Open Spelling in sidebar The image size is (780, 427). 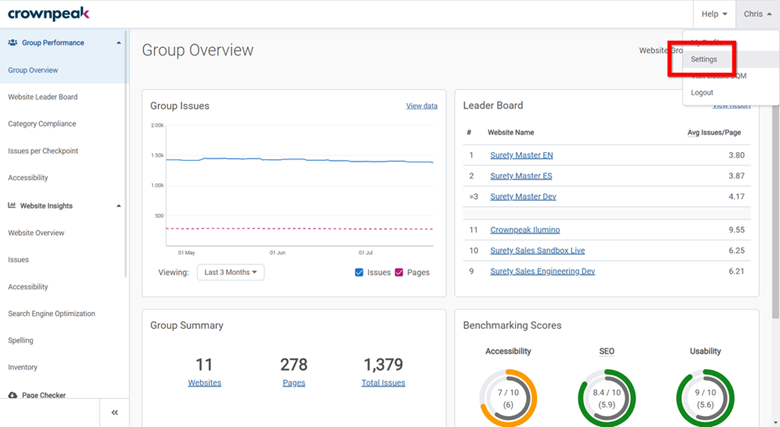(20, 340)
